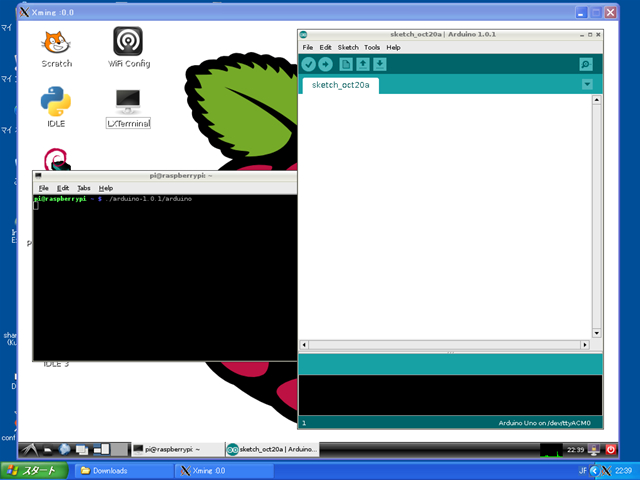Viewport: 640px width, 480px height.
Task: Open the Tabs menu in LXTerminal
Action: click(83, 188)
